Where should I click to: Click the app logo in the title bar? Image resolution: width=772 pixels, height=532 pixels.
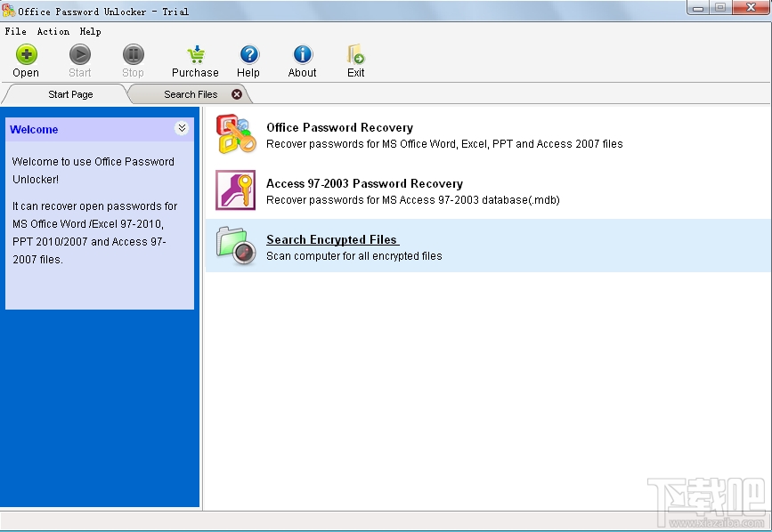(9, 11)
